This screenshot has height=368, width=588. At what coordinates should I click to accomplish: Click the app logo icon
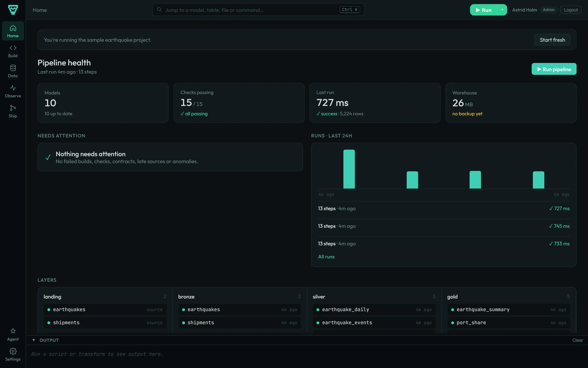coord(13,10)
